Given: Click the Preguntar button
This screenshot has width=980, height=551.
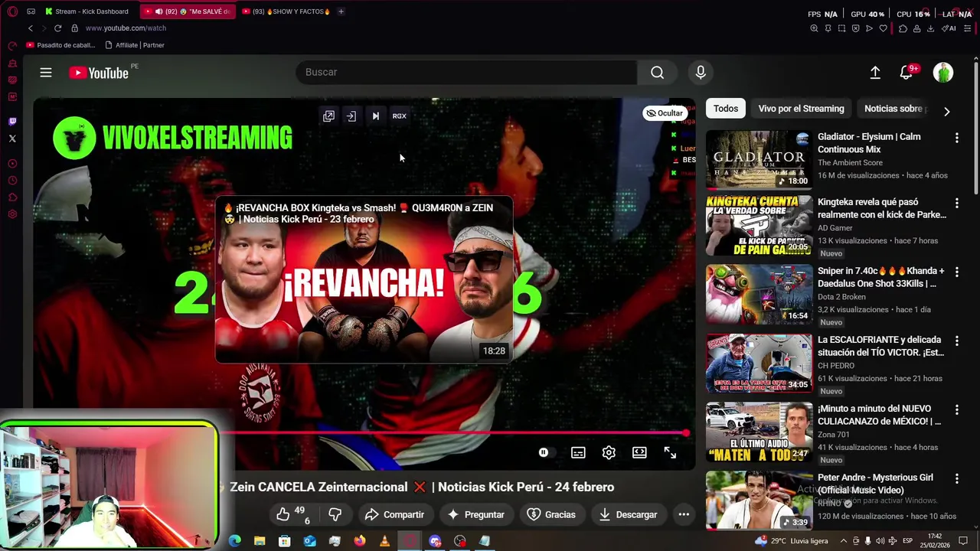Looking at the screenshot, I should click(x=475, y=514).
